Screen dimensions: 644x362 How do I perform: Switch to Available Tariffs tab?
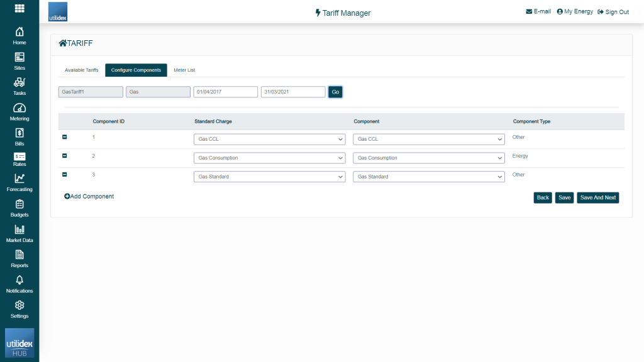point(82,70)
